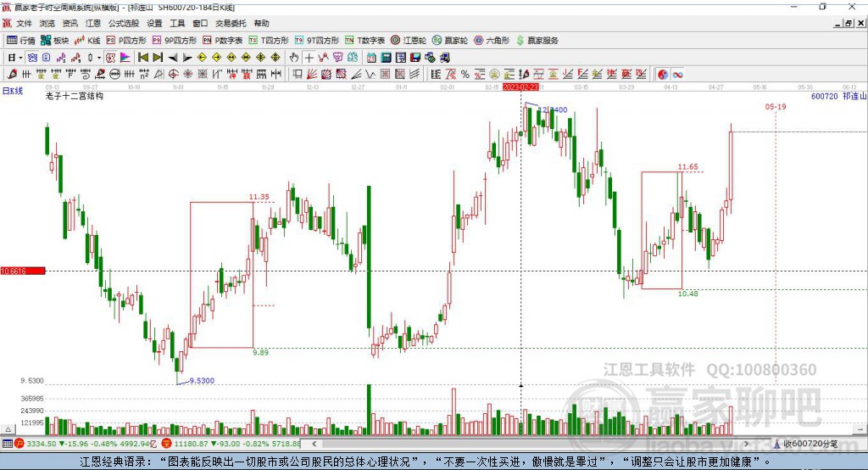The width and height of the screenshot is (868, 470).
Task: Open 赢家服务 with the dollar icon
Action: point(537,41)
